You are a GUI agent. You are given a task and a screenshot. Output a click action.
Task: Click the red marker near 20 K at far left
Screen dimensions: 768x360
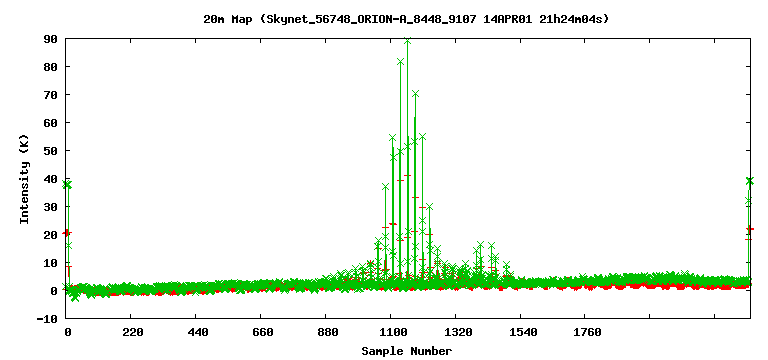point(67,233)
